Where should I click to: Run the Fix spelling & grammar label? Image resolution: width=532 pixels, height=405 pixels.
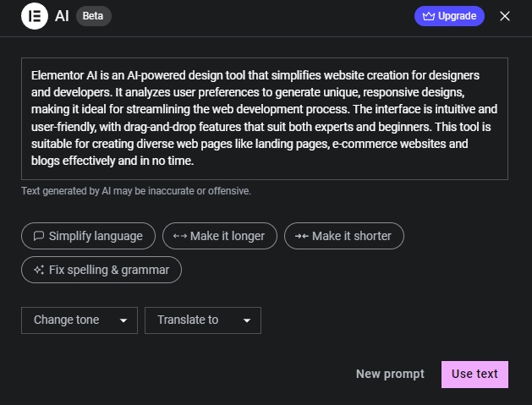(x=108, y=271)
